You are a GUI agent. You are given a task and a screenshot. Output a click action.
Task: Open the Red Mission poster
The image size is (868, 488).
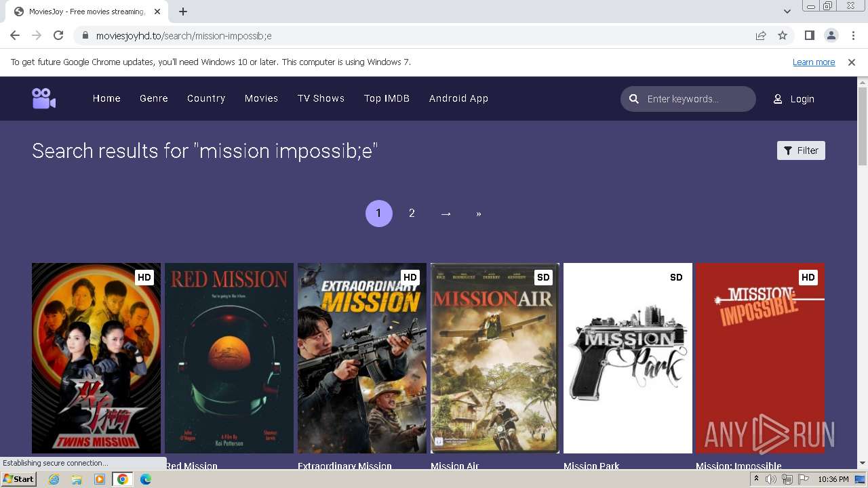(x=229, y=358)
